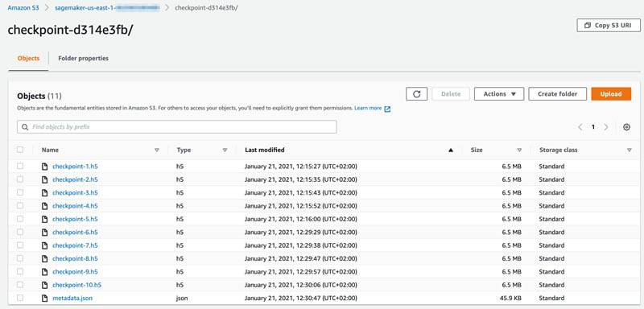Go to Amazon S3 breadcrumb
Image resolution: width=644 pixels, height=309 pixels.
(23, 8)
